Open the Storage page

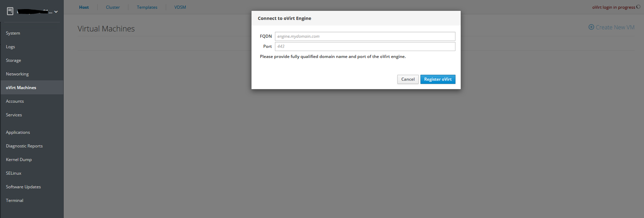click(13, 60)
